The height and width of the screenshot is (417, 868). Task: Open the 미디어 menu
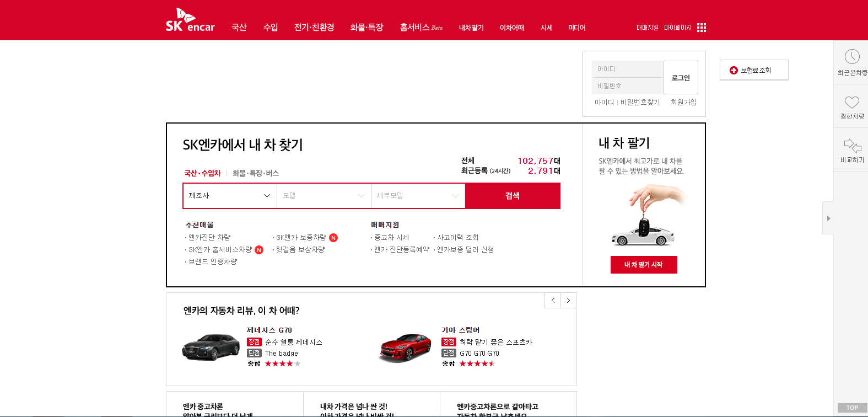pyautogui.click(x=577, y=28)
